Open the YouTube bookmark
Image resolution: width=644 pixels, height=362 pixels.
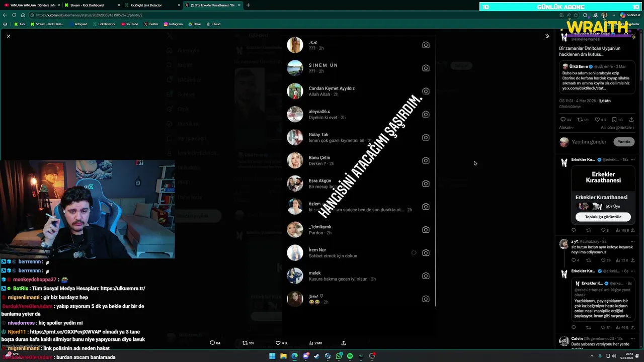pyautogui.click(x=129, y=24)
